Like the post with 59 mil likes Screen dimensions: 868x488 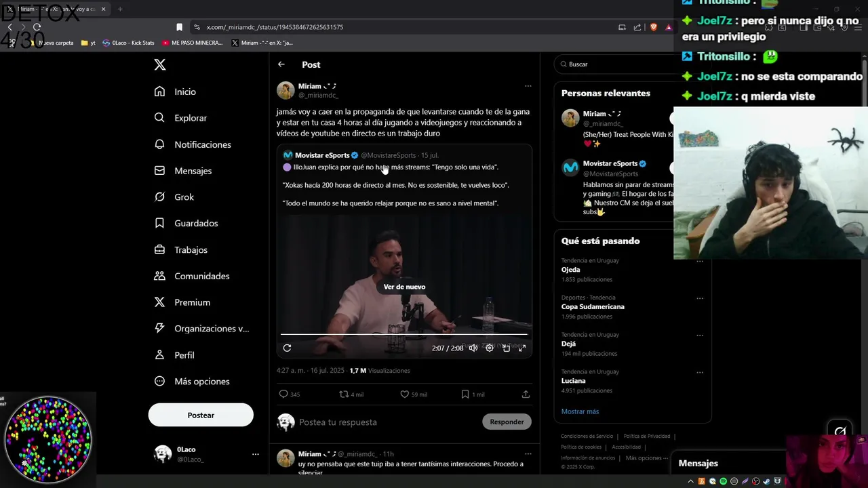click(x=404, y=394)
